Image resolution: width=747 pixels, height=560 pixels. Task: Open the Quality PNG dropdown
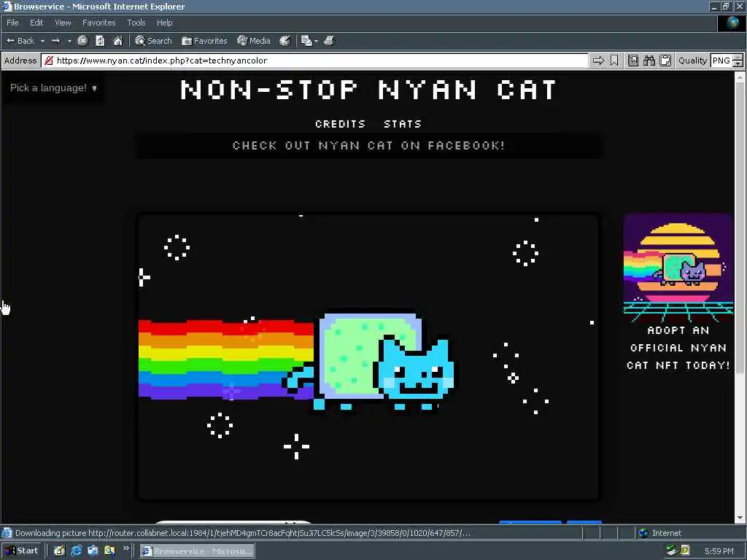(727, 61)
